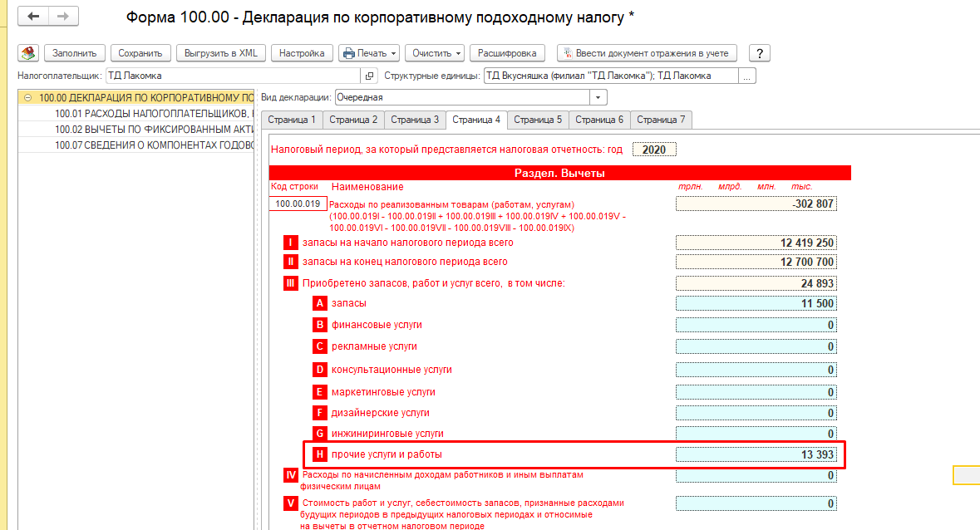The height and width of the screenshot is (530, 980).
Task: Click the 11 500 value for запасы
Action: pyautogui.click(x=756, y=303)
